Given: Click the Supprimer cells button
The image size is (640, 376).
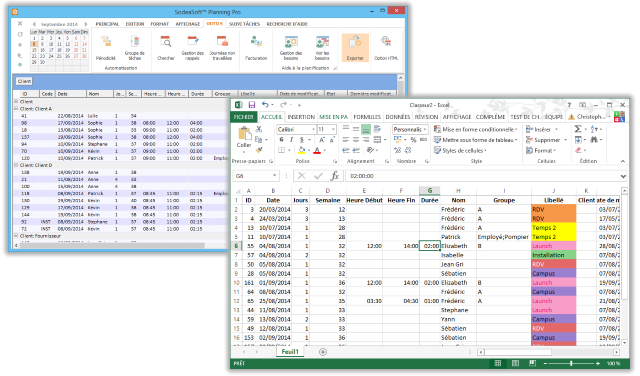Looking at the screenshot, I should pyautogui.click(x=547, y=140).
